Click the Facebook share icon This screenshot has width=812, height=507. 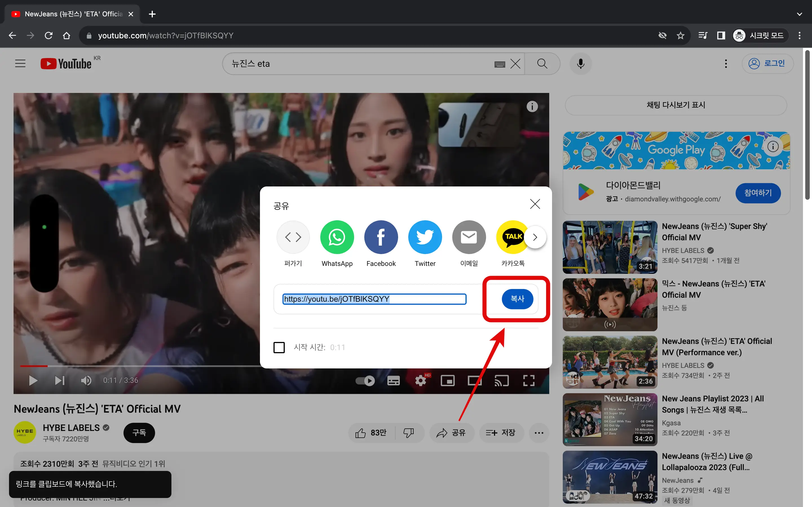(381, 237)
